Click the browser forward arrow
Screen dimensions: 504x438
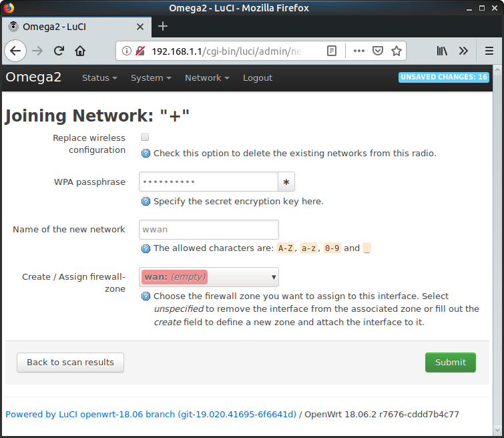pyautogui.click(x=37, y=51)
